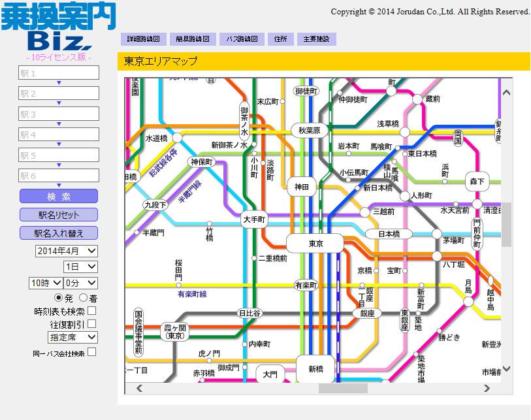
Task: Click the 駅名リセット button
Action: pos(59,215)
